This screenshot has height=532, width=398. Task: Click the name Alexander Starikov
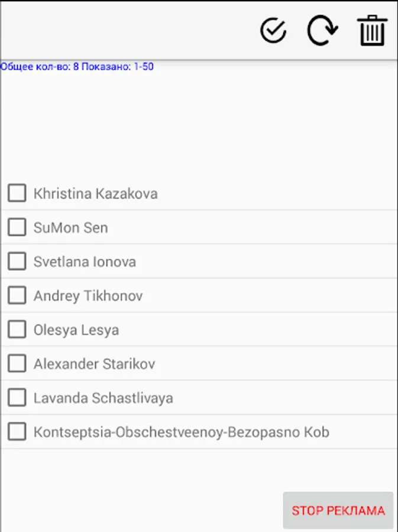pyautogui.click(x=94, y=364)
